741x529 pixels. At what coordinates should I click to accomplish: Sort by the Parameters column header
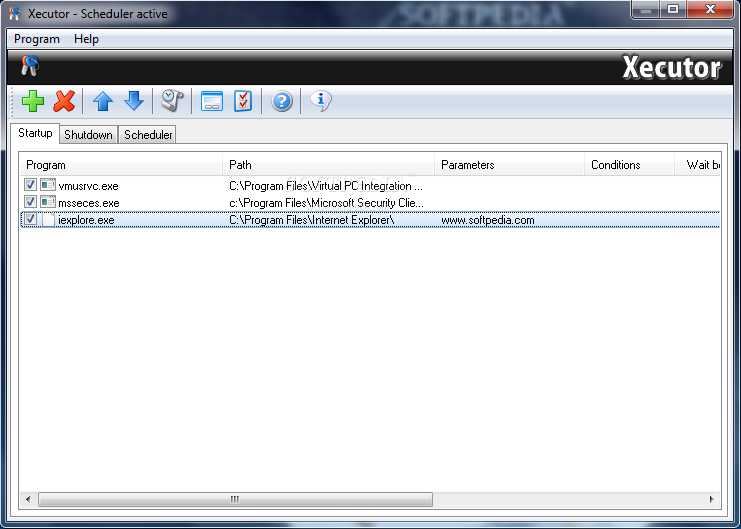click(x=509, y=165)
